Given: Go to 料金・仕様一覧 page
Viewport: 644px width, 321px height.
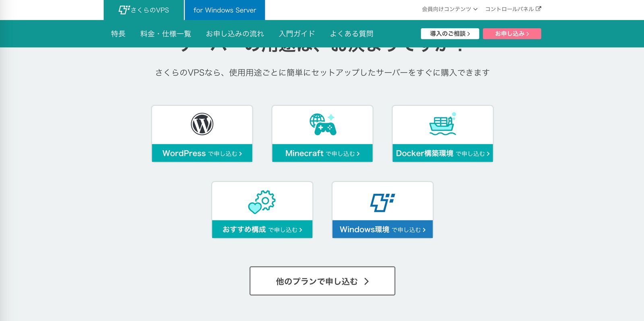Looking at the screenshot, I should [x=165, y=34].
